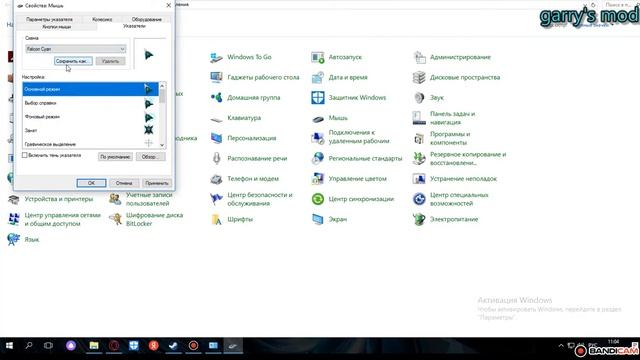Click the pointer list scrollbar down arrow

point(162,145)
